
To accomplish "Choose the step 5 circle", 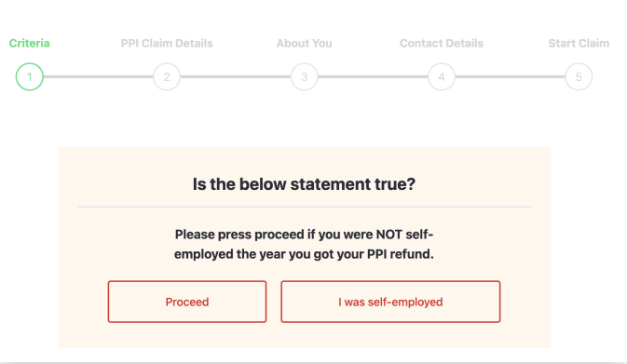I will click(x=579, y=76).
